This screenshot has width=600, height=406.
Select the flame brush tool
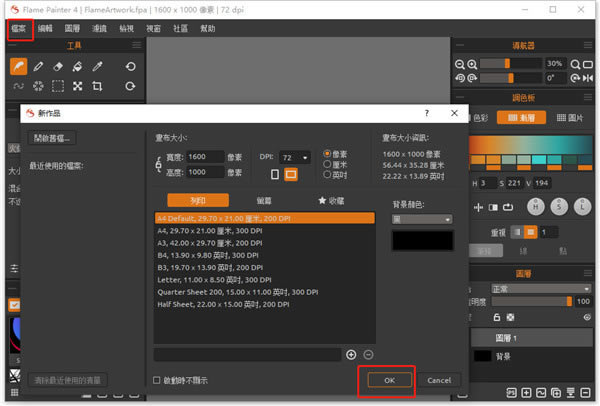point(19,66)
